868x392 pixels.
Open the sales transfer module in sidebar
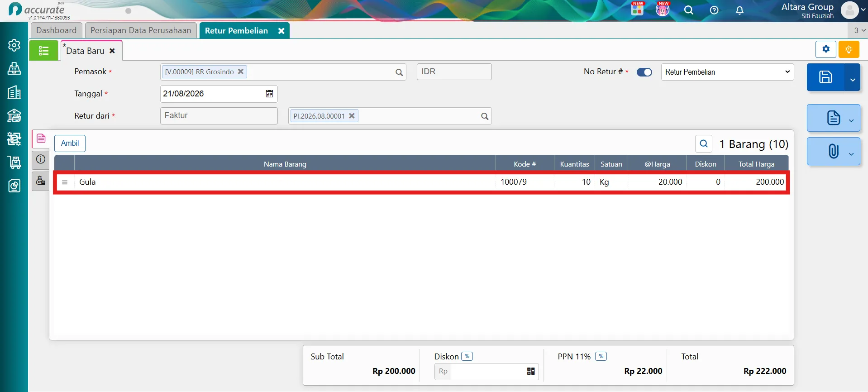[14, 139]
